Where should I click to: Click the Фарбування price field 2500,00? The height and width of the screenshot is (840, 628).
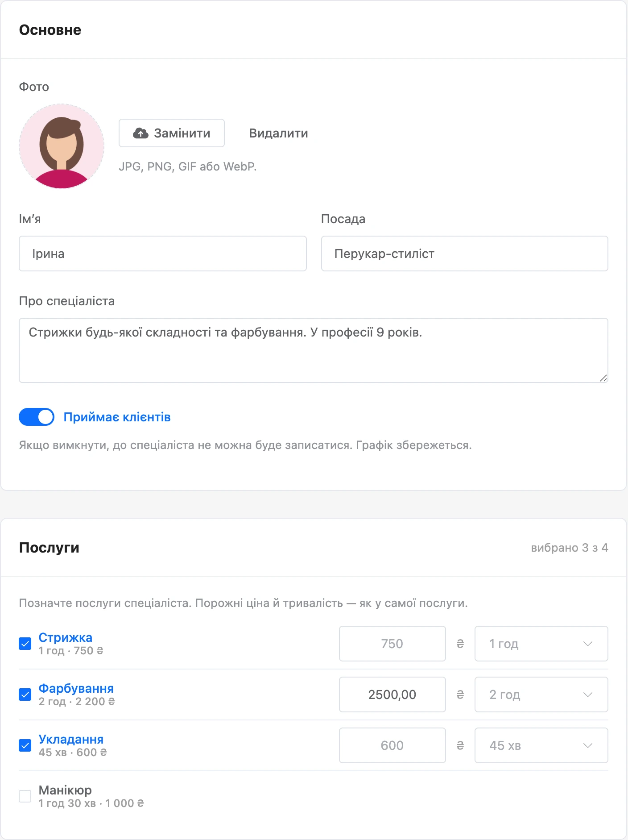[392, 694]
